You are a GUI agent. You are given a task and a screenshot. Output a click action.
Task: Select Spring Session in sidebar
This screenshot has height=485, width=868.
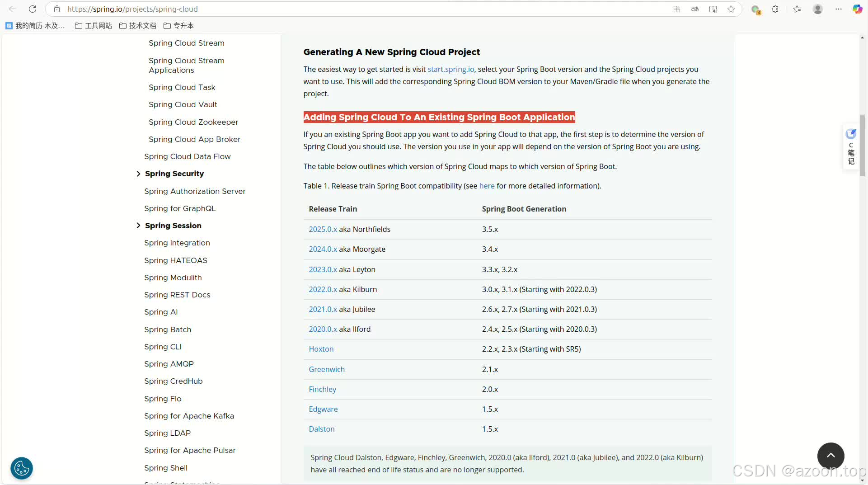[x=173, y=226]
